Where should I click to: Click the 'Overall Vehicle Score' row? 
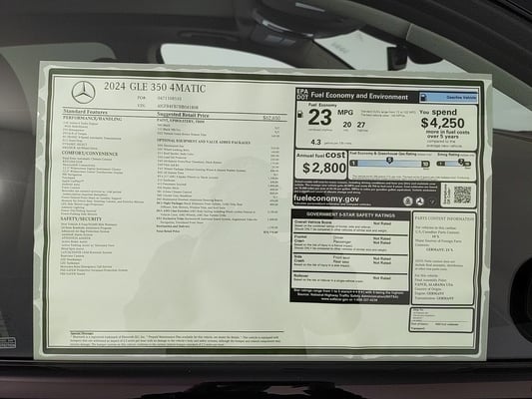tap(350, 227)
